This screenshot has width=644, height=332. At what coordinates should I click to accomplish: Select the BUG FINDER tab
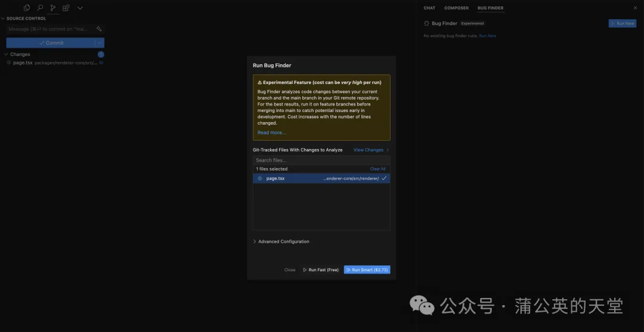pyautogui.click(x=490, y=8)
